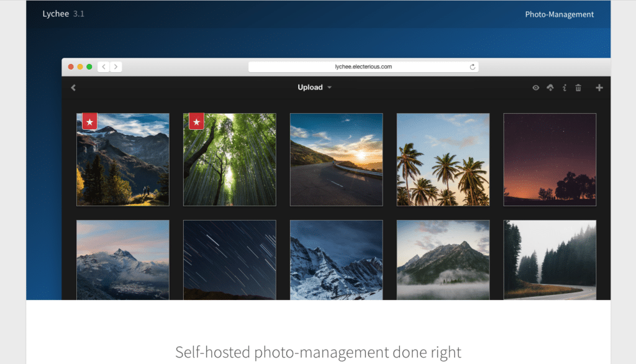Image resolution: width=636 pixels, height=364 pixels.
Task: Visit lychee.electerious.com in the address bar
Action: tap(362, 66)
